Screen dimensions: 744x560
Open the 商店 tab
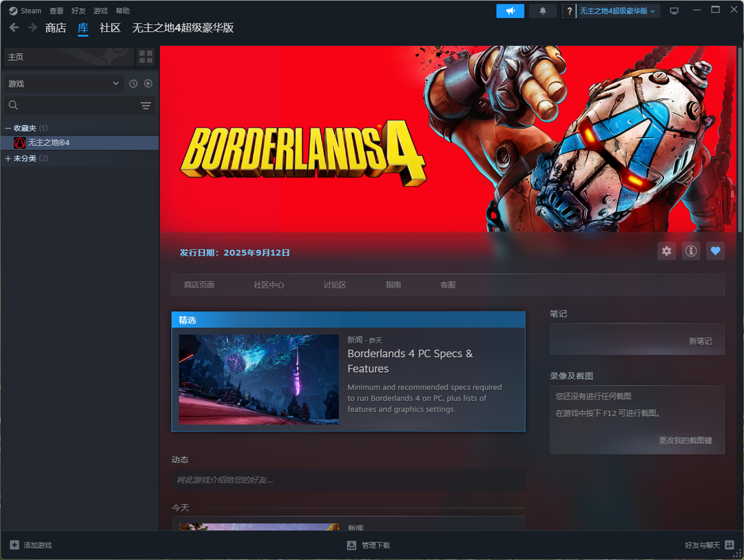coord(55,28)
